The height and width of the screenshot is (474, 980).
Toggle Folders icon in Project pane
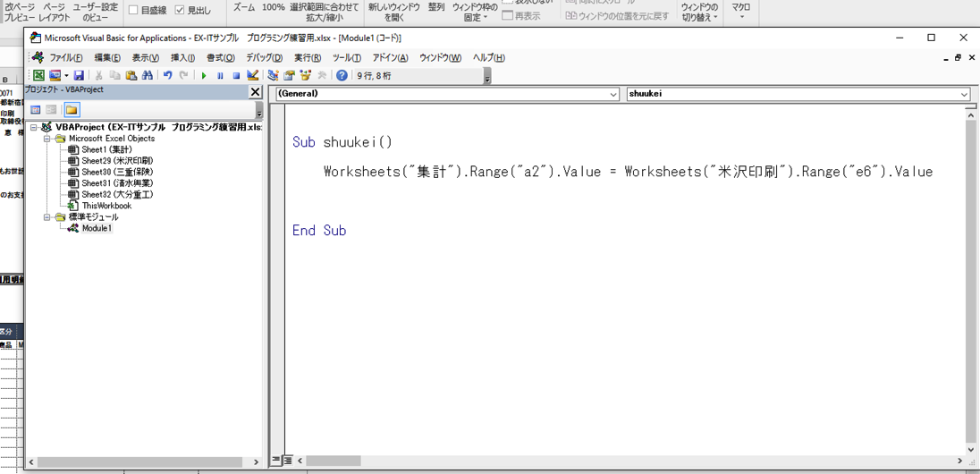pos(72,109)
